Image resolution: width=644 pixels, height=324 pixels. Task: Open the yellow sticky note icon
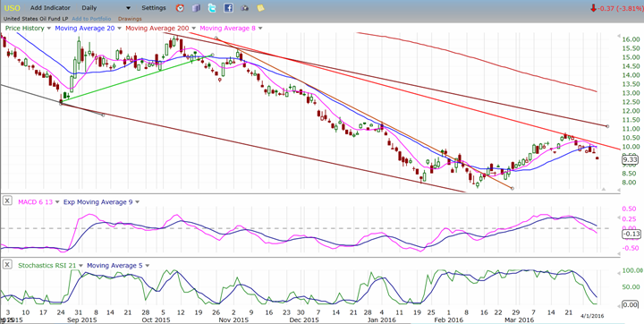260,8
